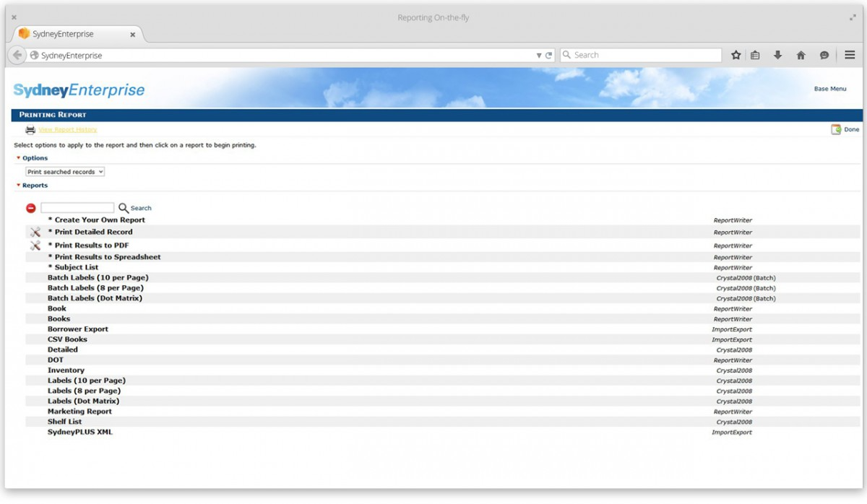Click the Home icon in the browser toolbar
The height and width of the screenshot is (504, 867).
coord(801,54)
